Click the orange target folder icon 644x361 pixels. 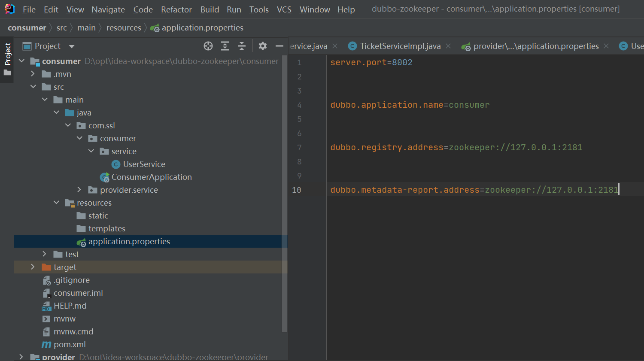click(x=46, y=267)
